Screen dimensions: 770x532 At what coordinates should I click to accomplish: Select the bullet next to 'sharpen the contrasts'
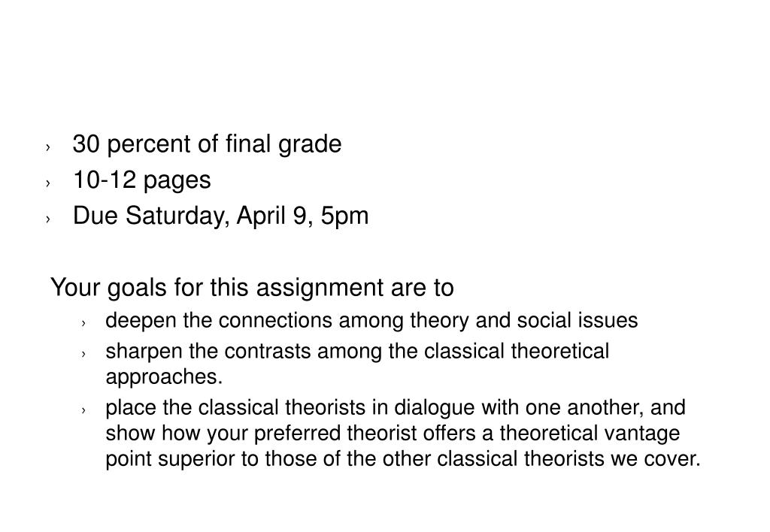[x=83, y=354]
